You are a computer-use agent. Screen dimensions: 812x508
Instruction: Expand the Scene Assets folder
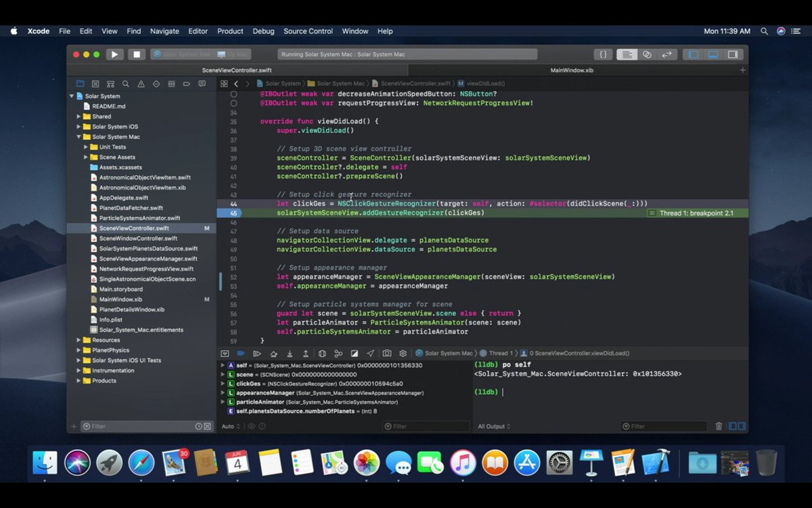[x=86, y=157]
